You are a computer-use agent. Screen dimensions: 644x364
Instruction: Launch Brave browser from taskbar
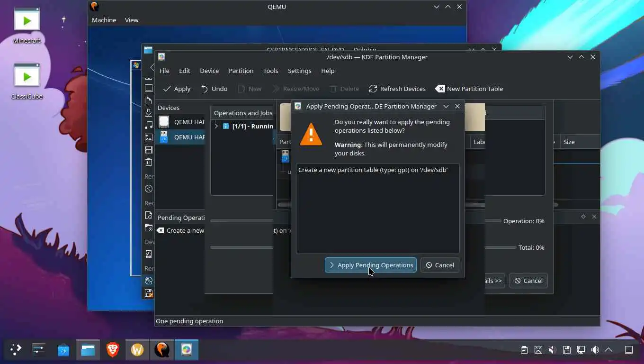coord(113,350)
